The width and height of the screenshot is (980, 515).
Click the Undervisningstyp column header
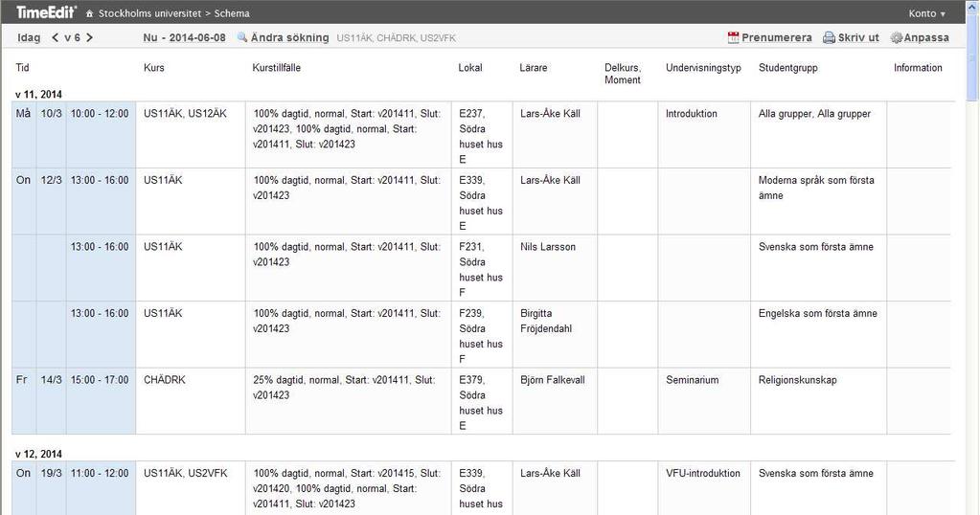coord(703,67)
